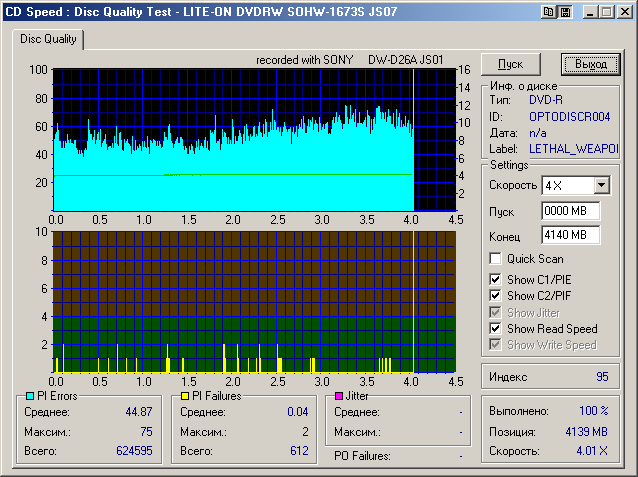
Task: Click the start position field 0000 MB
Action: (x=570, y=211)
